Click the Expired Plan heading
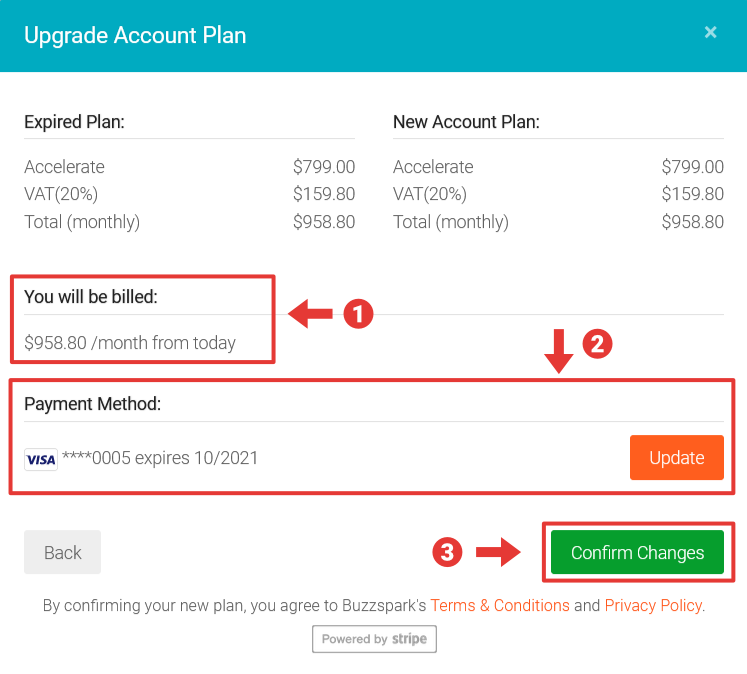 tap(74, 122)
